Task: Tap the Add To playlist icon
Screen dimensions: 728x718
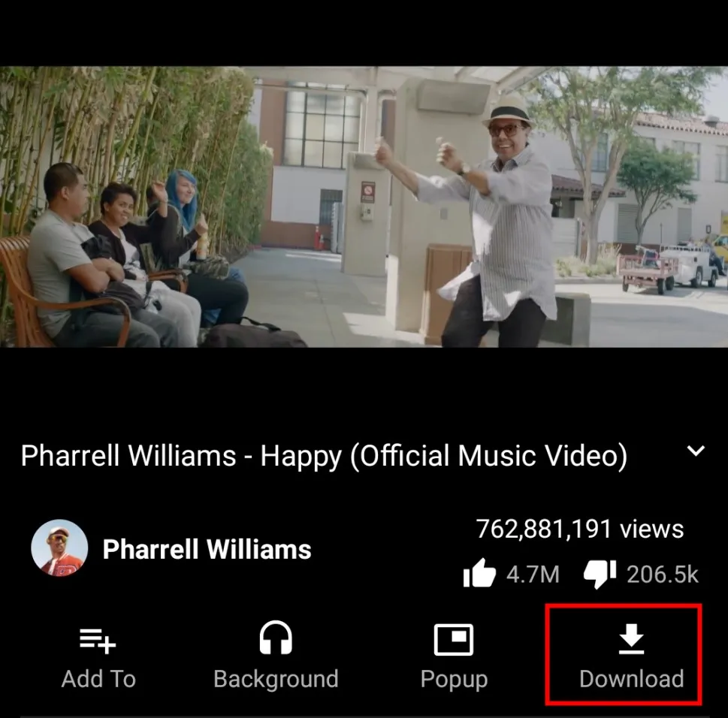Action: coord(98,641)
